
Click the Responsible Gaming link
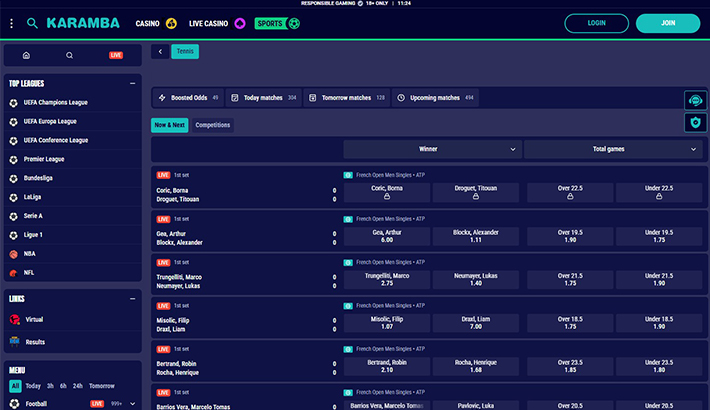328,3
